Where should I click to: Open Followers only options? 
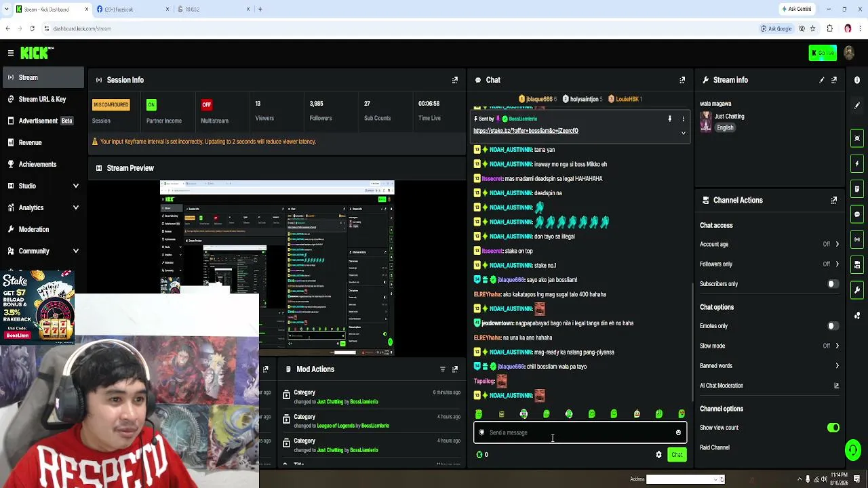coord(770,264)
